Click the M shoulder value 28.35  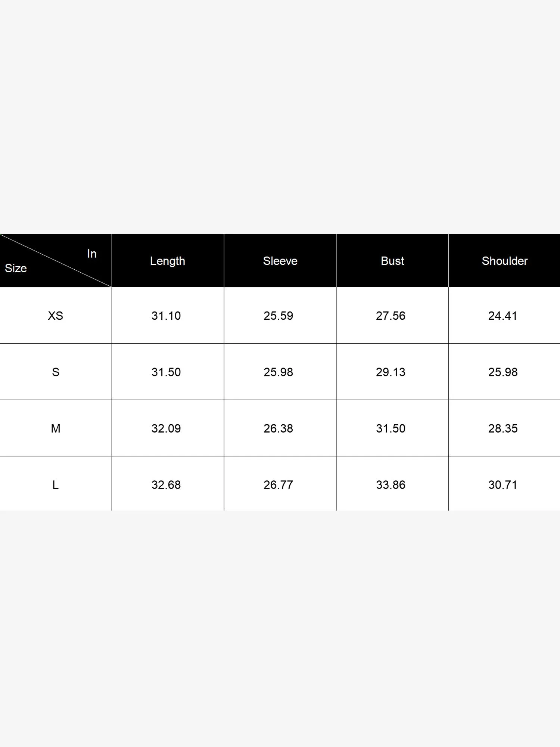click(503, 428)
